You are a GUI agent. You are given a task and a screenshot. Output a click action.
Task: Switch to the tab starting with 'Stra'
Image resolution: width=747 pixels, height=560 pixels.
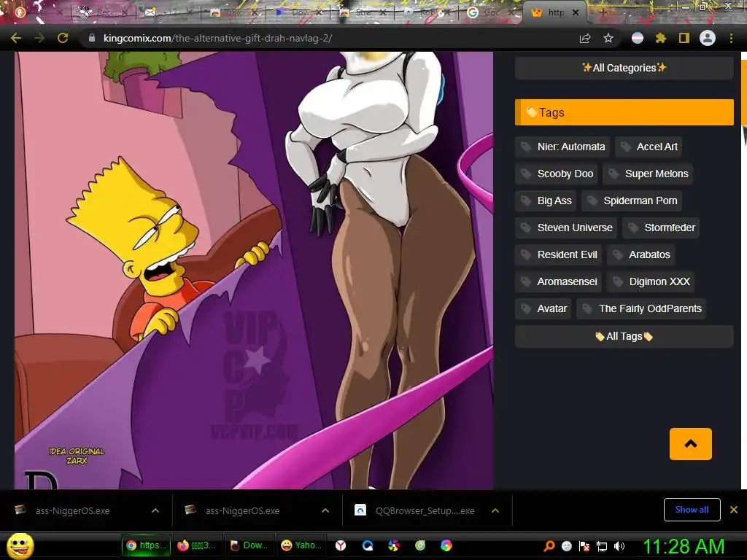point(362,12)
